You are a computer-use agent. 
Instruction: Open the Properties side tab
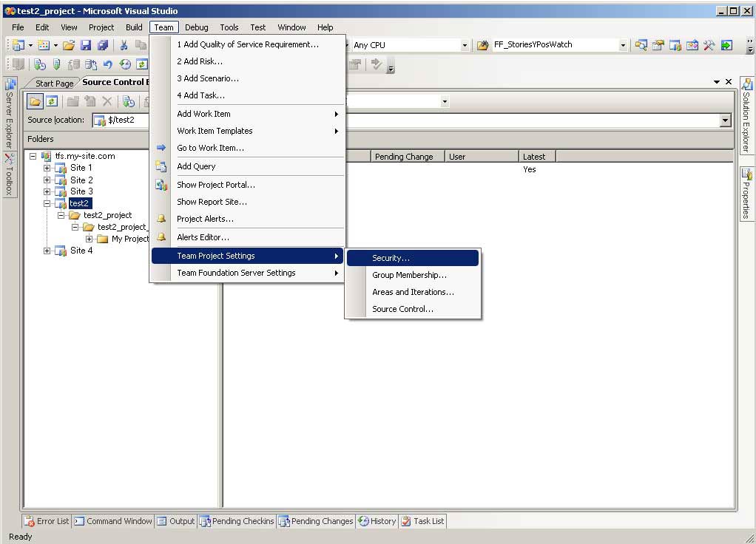746,194
